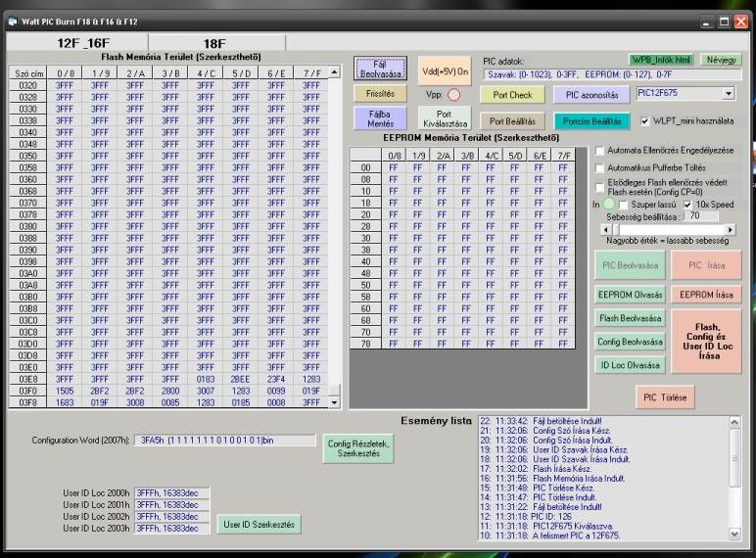The height and width of the screenshot is (558, 756).
Task: Toggle WLPT_mini használata checkbox
Action: click(644, 121)
